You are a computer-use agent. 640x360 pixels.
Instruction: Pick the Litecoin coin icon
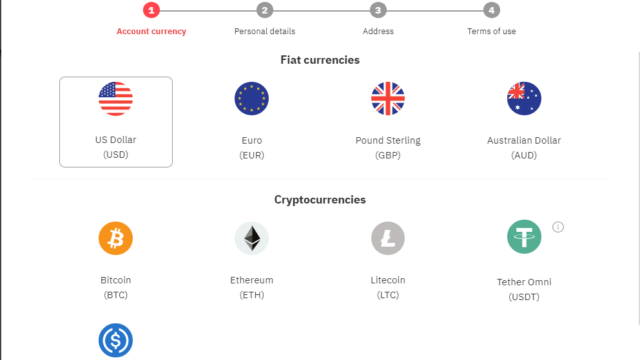click(388, 238)
